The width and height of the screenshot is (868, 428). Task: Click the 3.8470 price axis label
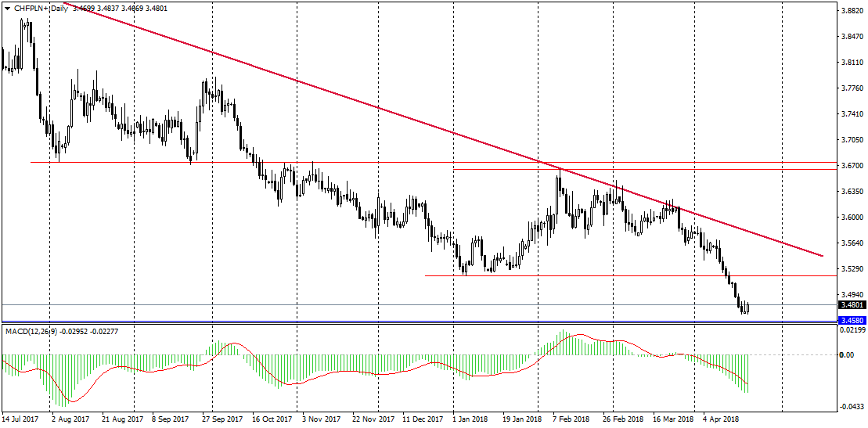point(852,37)
